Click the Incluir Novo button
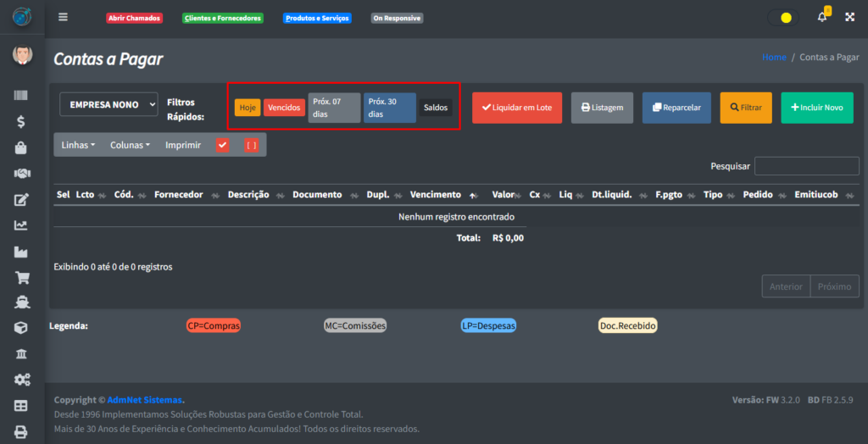The height and width of the screenshot is (444, 868). 816,108
